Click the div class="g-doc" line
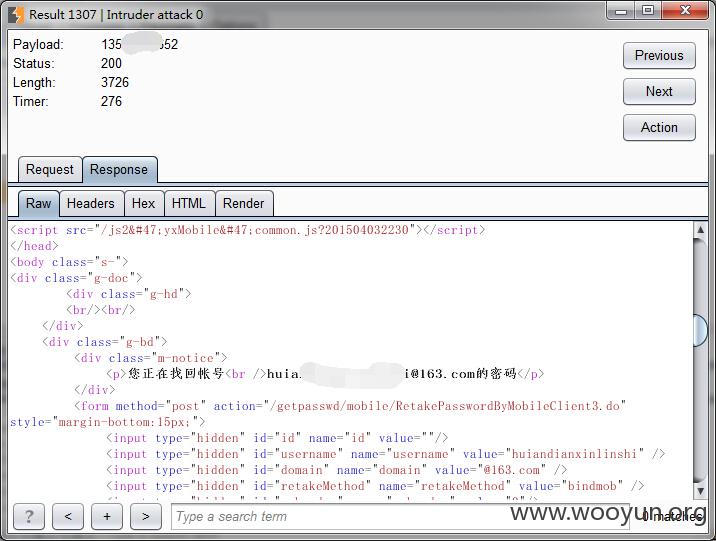 click(76, 278)
